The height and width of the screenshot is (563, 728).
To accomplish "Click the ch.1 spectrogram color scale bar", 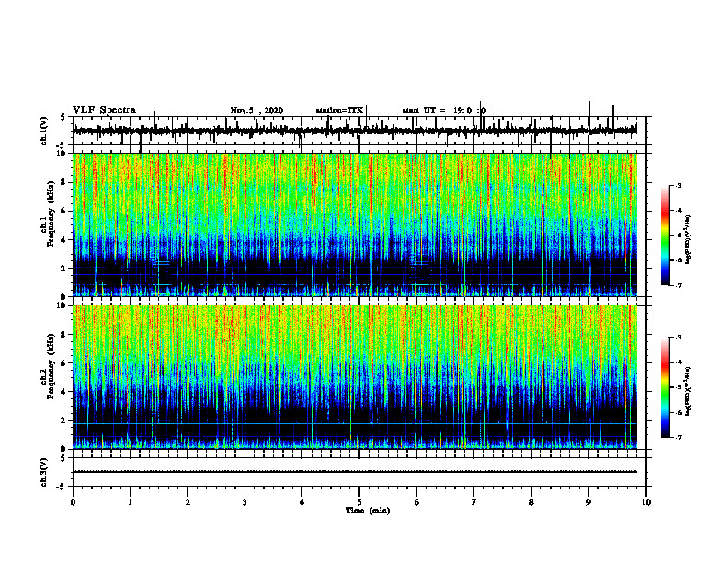I will point(665,236).
